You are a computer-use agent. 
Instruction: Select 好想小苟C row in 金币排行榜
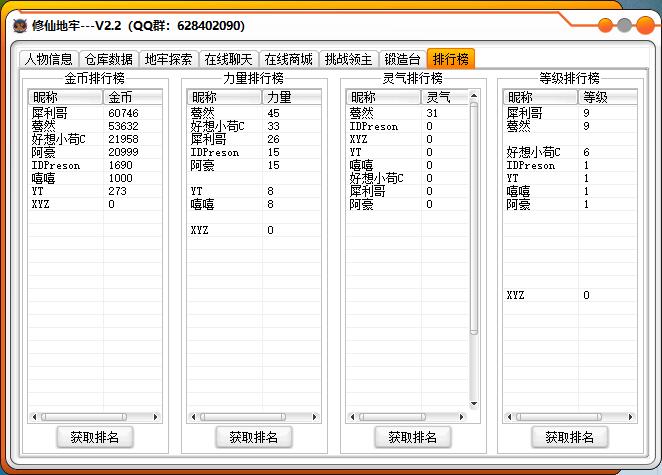(95, 139)
